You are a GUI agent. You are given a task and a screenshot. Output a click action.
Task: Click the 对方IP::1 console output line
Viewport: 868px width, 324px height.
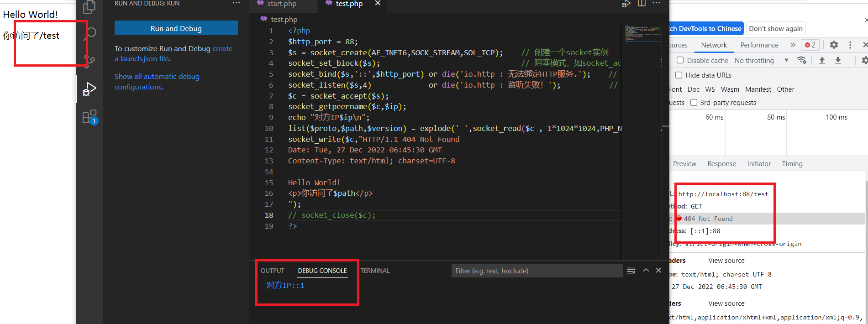click(285, 285)
